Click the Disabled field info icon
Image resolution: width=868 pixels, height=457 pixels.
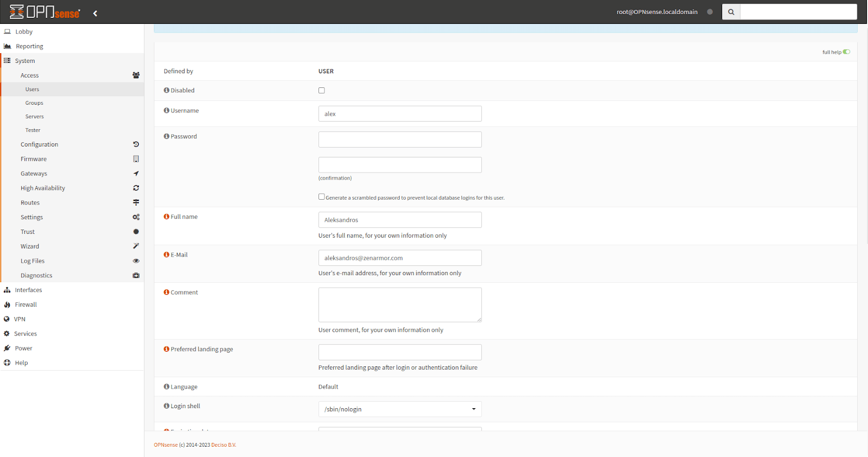167,90
